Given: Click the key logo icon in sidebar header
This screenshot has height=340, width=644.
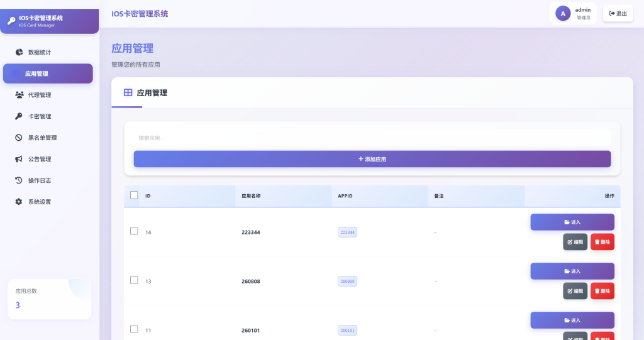Looking at the screenshot, I should (x=11, y=21).
